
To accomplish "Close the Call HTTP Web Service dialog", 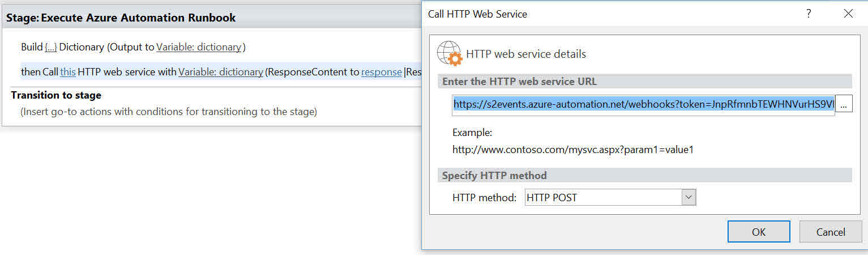I will coord(848,14).
